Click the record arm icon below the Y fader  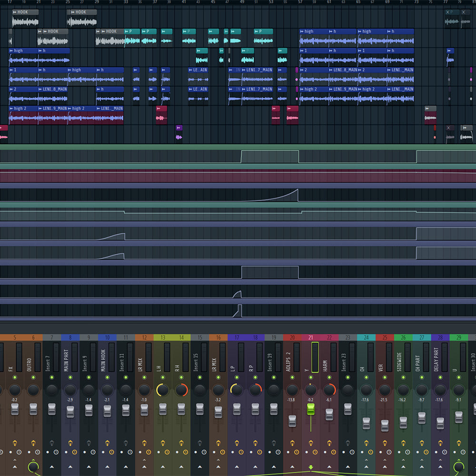point(306,452)
